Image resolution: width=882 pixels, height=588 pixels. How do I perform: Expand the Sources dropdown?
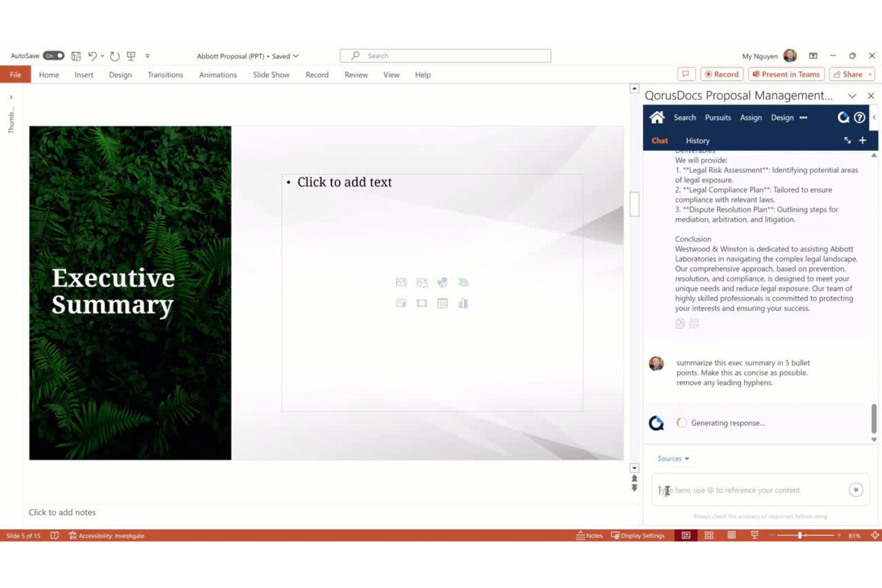coord(673,459)
